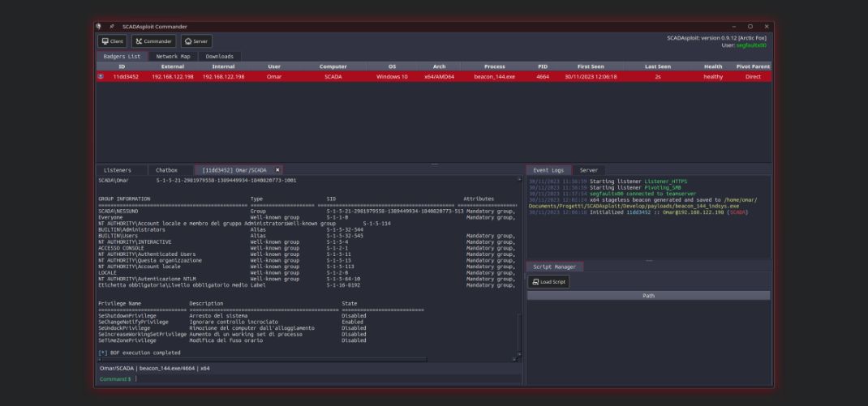Switch to the Badgers List tab

point(122,57)
